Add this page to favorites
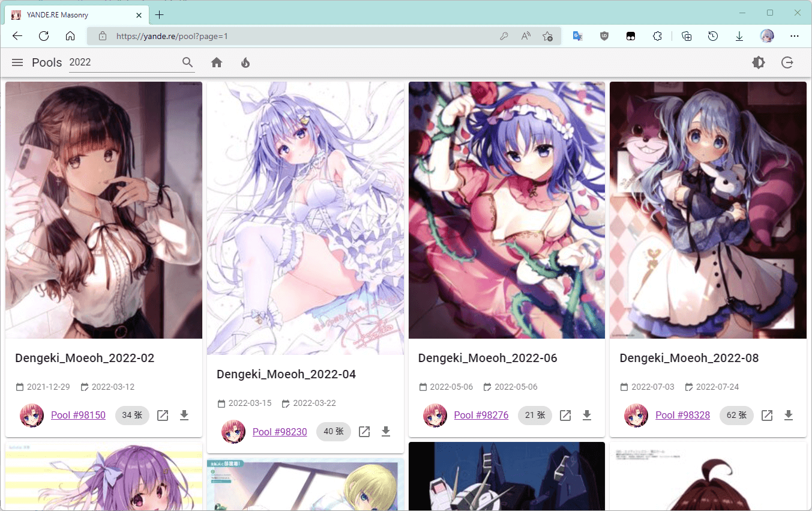812x511 pixels. click(547, 36)
